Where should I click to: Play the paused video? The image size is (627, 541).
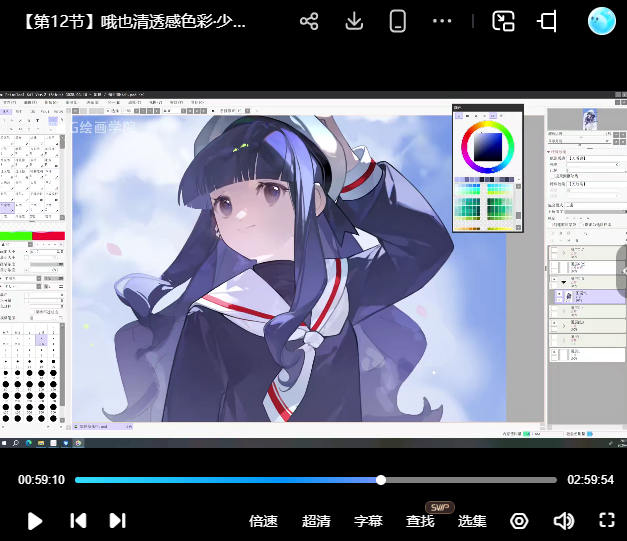[x=35, y=521]
